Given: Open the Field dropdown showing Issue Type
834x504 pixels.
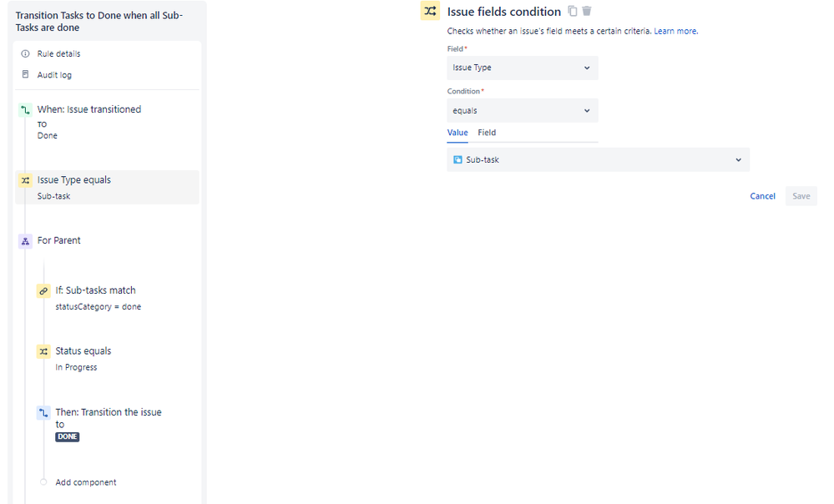Looking at the screenshot, I should [522, 68].
